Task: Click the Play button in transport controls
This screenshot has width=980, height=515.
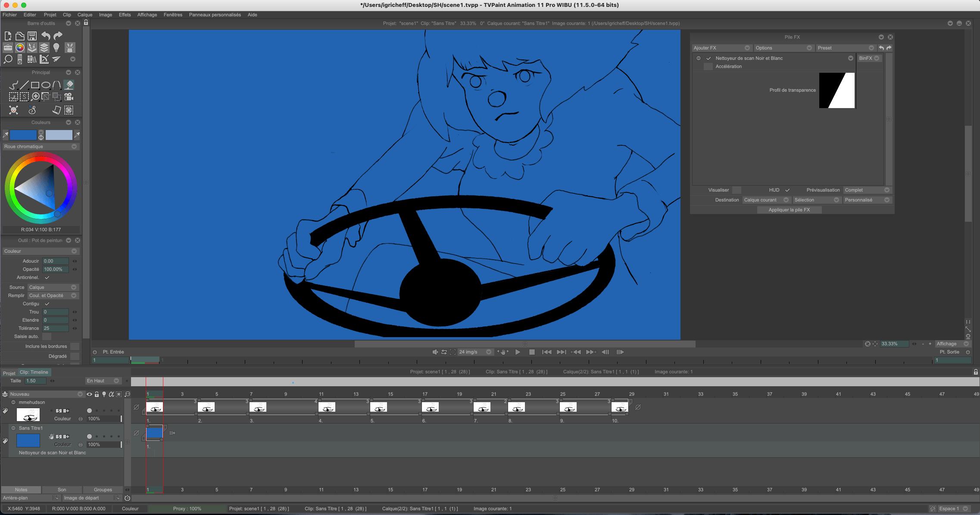Action: [518, 352]
